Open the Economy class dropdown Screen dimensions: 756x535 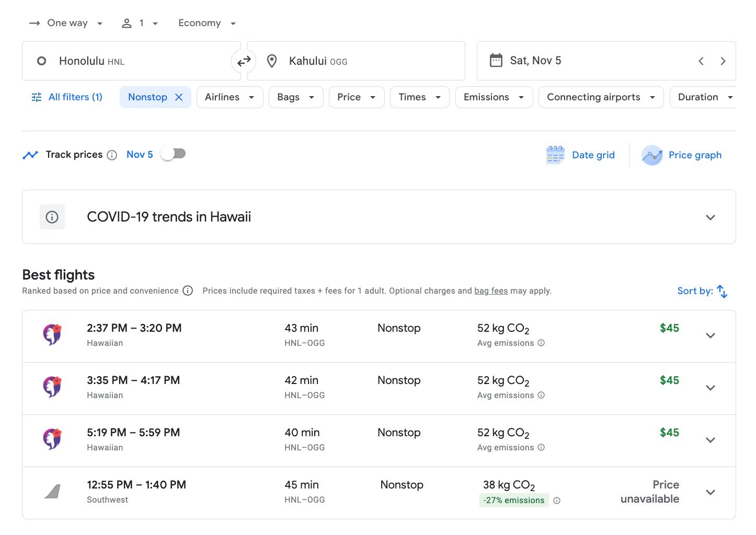(207, 23)
